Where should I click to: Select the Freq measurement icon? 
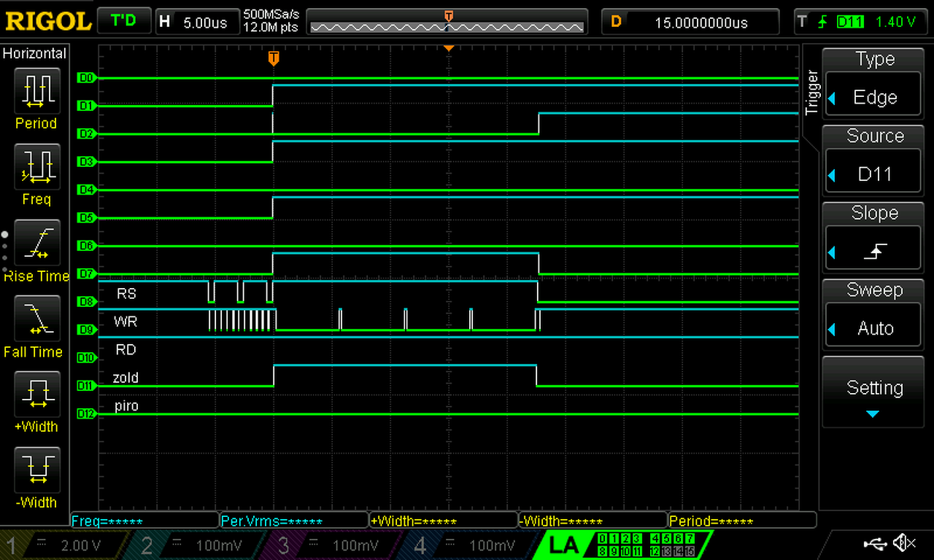(36, 166)
